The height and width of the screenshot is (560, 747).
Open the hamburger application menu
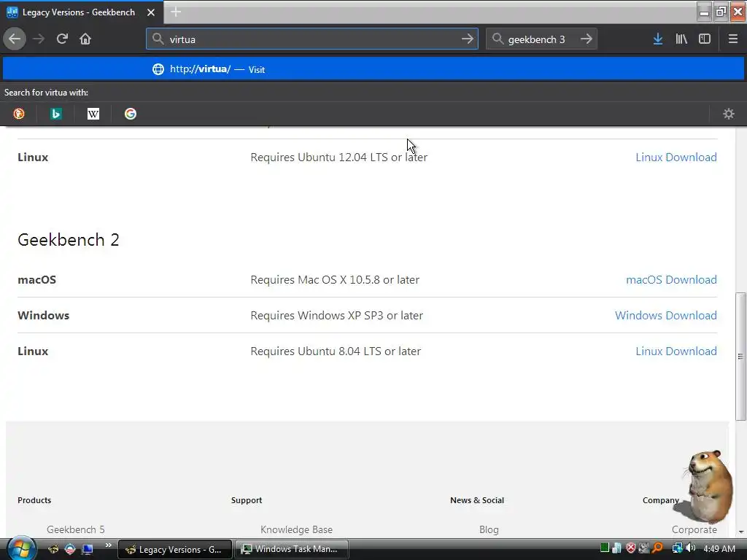coord(733,39)
